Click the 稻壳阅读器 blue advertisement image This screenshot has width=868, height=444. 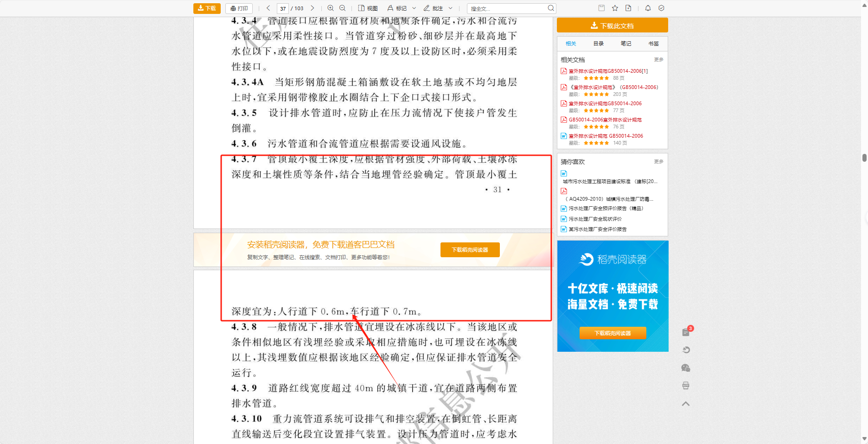[x=613, y=296]
